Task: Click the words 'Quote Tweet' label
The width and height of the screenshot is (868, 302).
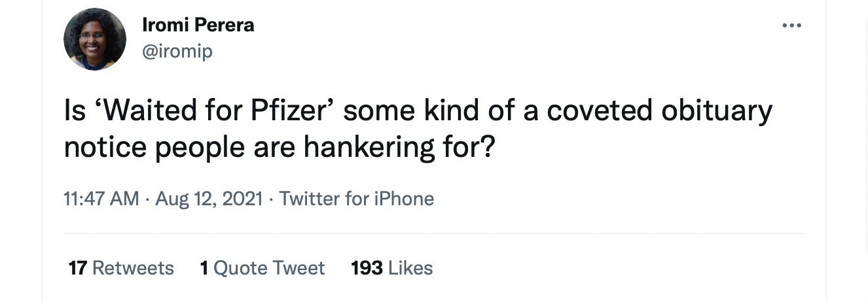Action: pos(269,268)
